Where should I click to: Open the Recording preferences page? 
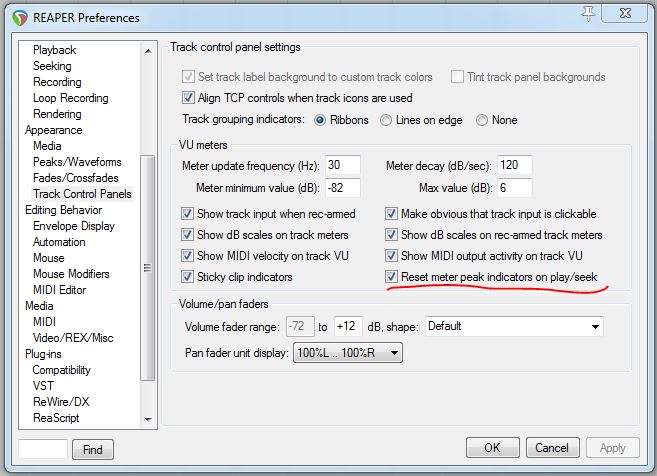(x=57, y=82)
